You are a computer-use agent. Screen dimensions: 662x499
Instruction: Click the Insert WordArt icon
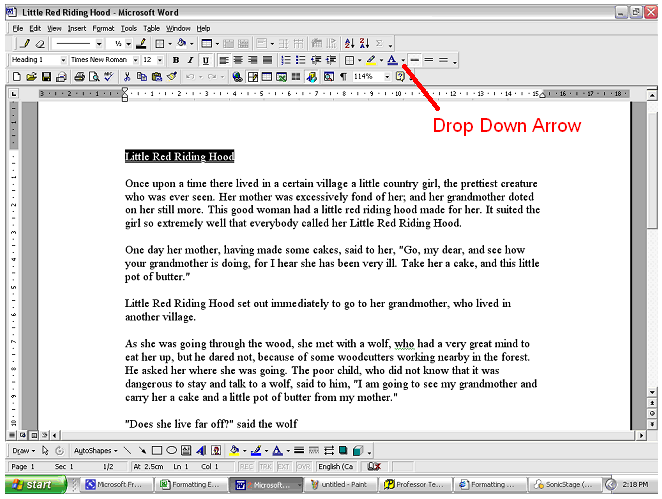[x=201, y=451]
